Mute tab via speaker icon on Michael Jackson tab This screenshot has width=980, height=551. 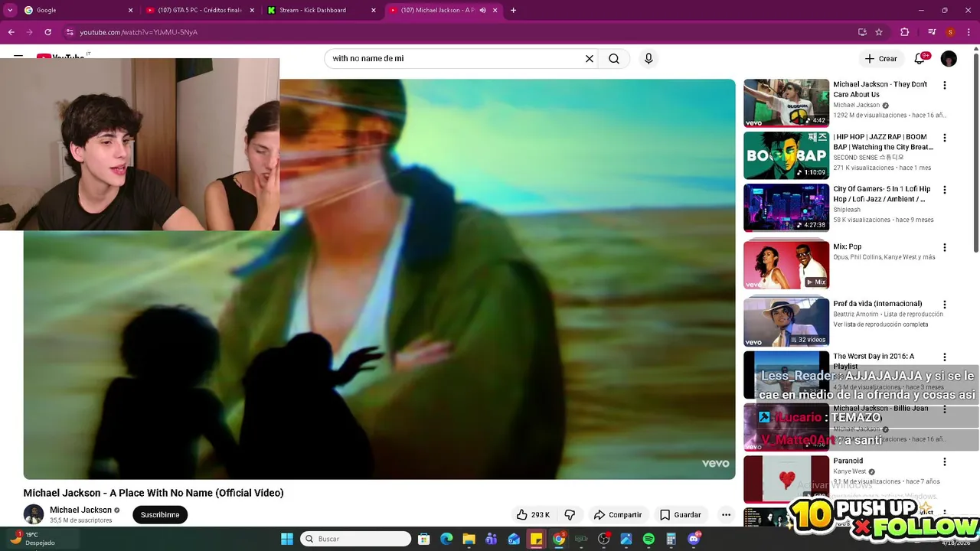tap(482, 10)
